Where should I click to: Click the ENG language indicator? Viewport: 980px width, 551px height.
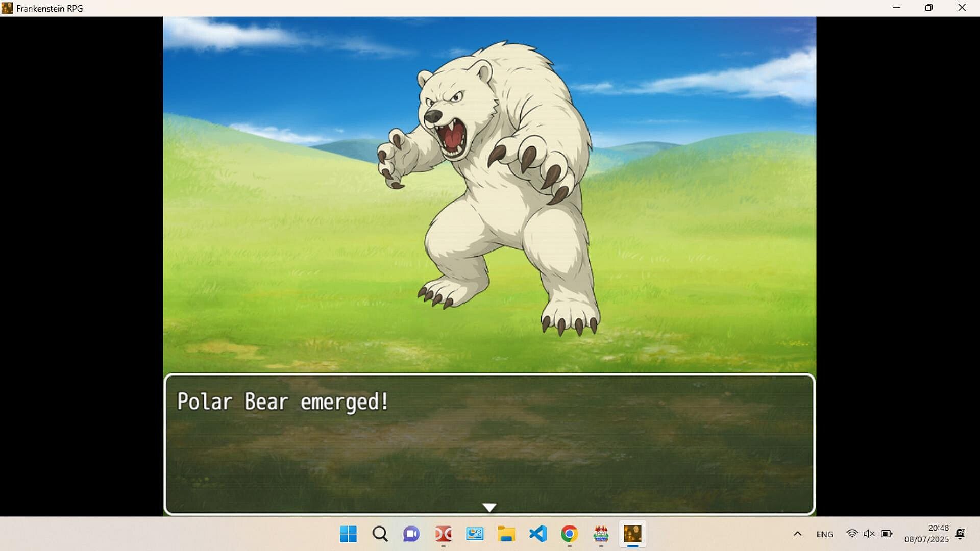[824, 534]
